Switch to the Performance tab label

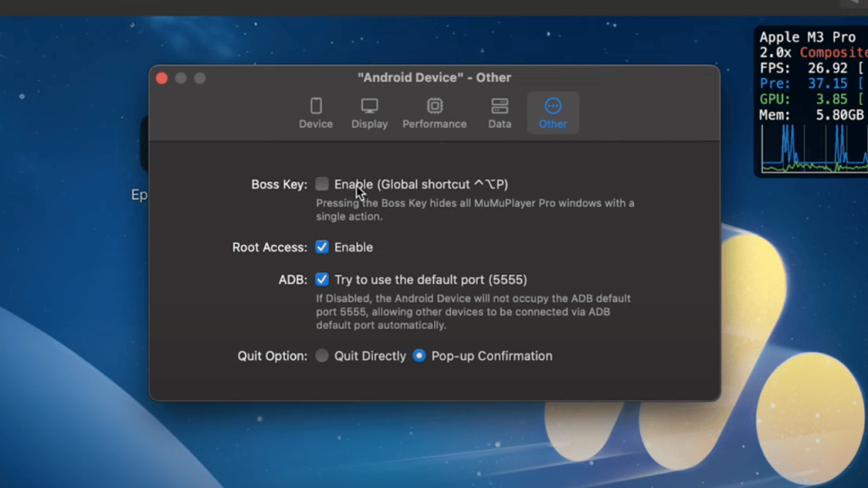434,124
